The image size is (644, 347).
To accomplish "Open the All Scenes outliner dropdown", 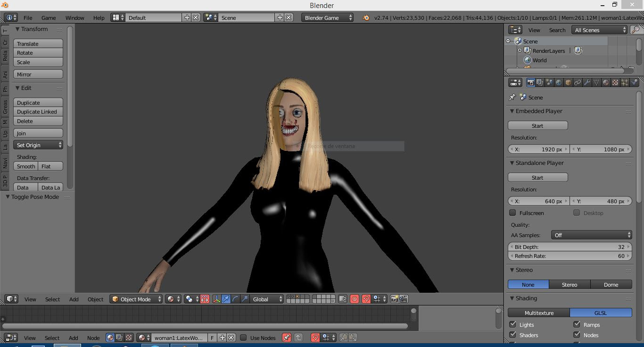I will coord(600,30).
